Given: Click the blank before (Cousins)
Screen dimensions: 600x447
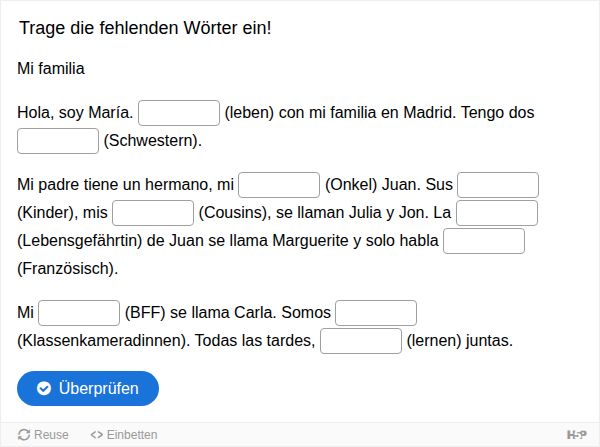Looking at the screenshot, I should 153,213.
